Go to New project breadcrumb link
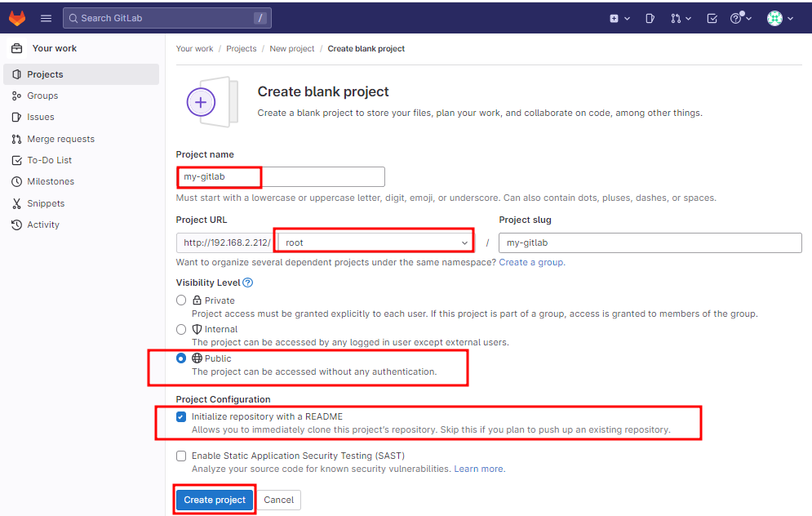812x516 pixels. tap(292, 49)
